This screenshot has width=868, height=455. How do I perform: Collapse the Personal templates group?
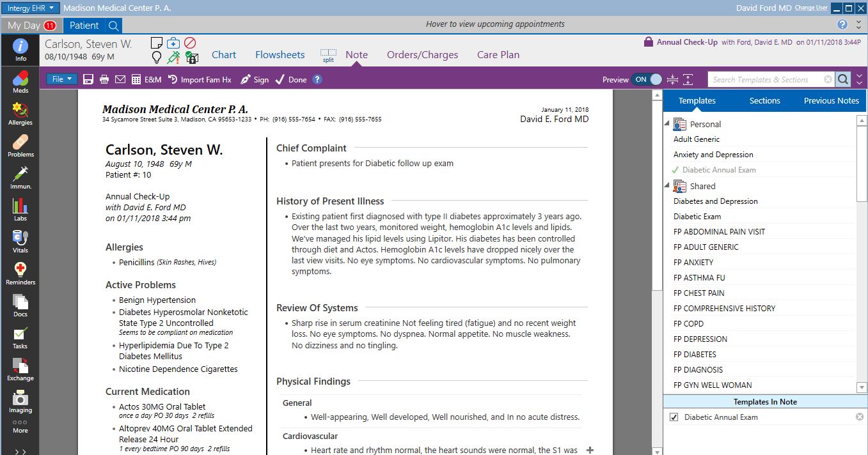coord(667,123)
